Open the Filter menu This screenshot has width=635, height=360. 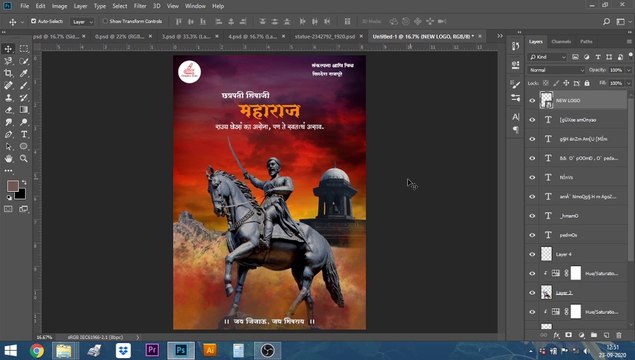click(140, 6)
